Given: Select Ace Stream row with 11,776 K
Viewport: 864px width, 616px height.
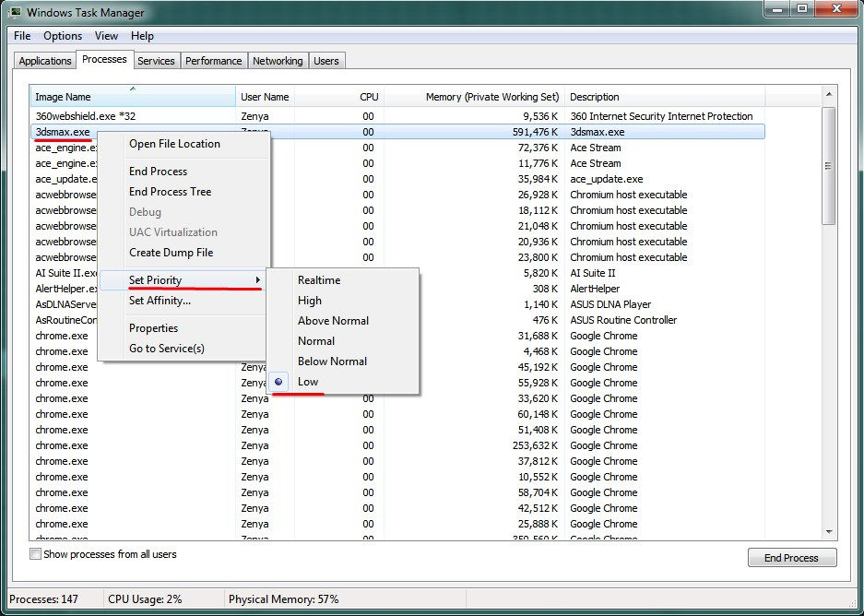Looking at the screenshot, I should (x=397, y=163).
